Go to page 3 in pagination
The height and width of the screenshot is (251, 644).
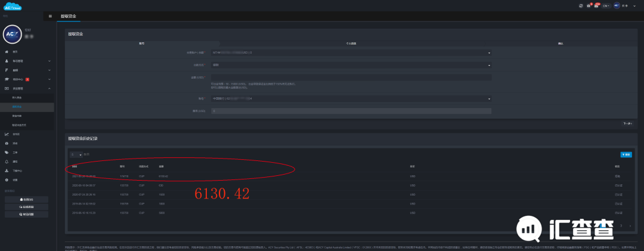(621, 226)
